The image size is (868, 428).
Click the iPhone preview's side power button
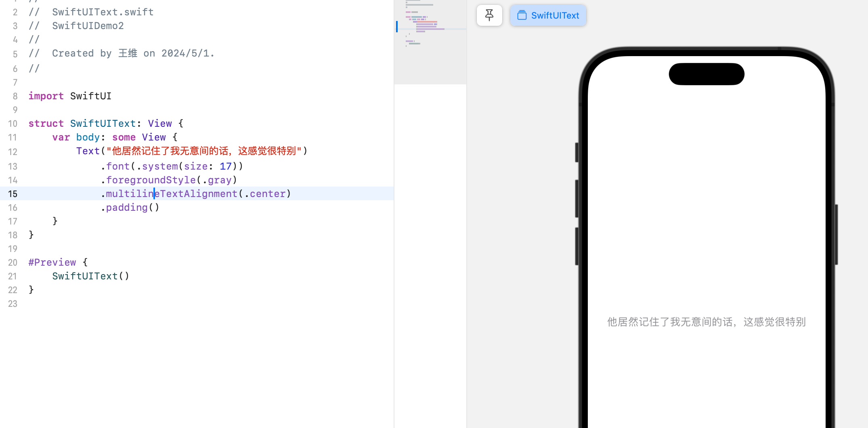pyautogui.click(x=836, y=235)
